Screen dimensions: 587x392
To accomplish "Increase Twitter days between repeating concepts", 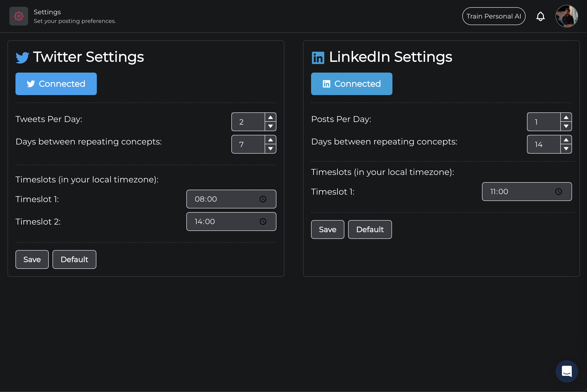I will 271,140.
